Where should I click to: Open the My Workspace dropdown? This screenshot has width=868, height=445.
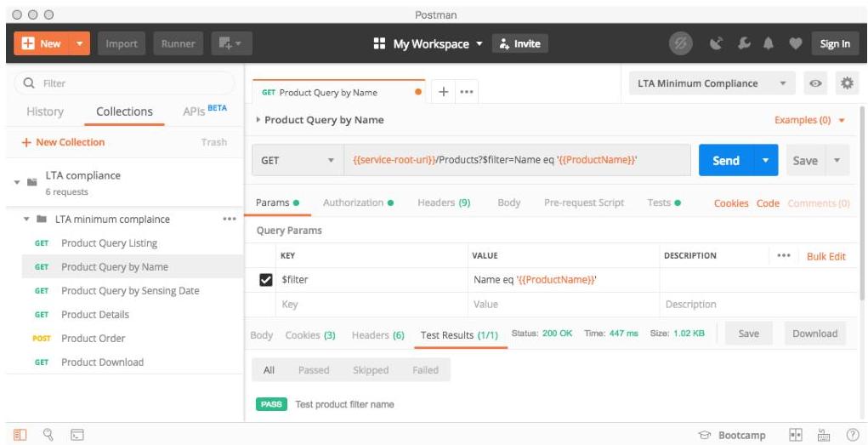tap(428, 43)
